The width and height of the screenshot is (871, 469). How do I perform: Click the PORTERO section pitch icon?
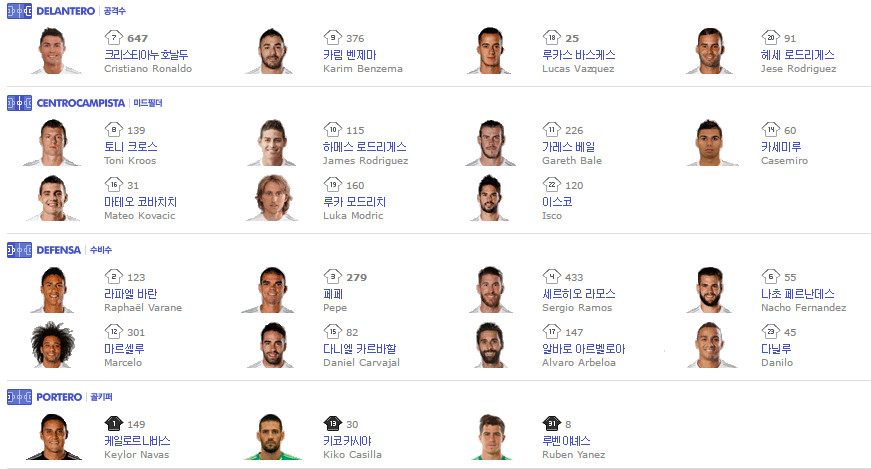19,397
